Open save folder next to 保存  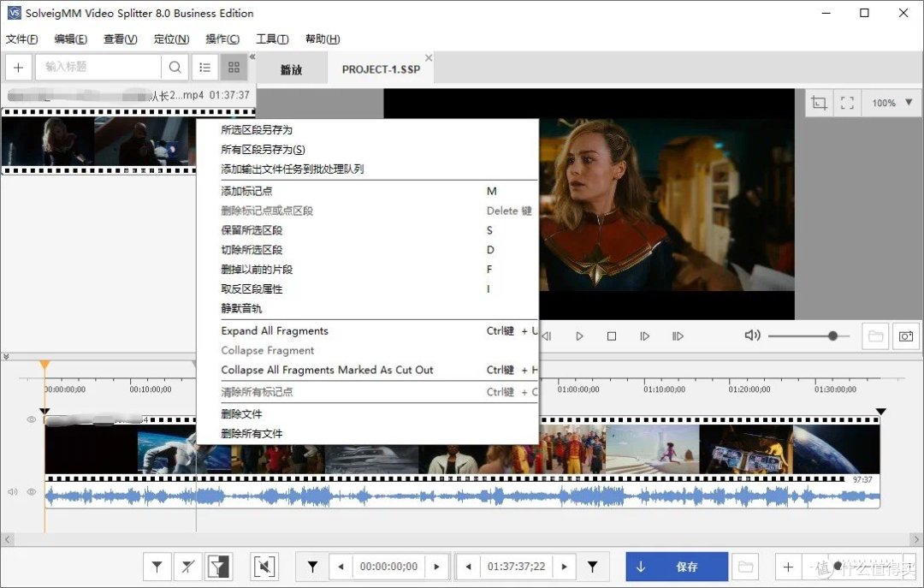click(745, 567)
